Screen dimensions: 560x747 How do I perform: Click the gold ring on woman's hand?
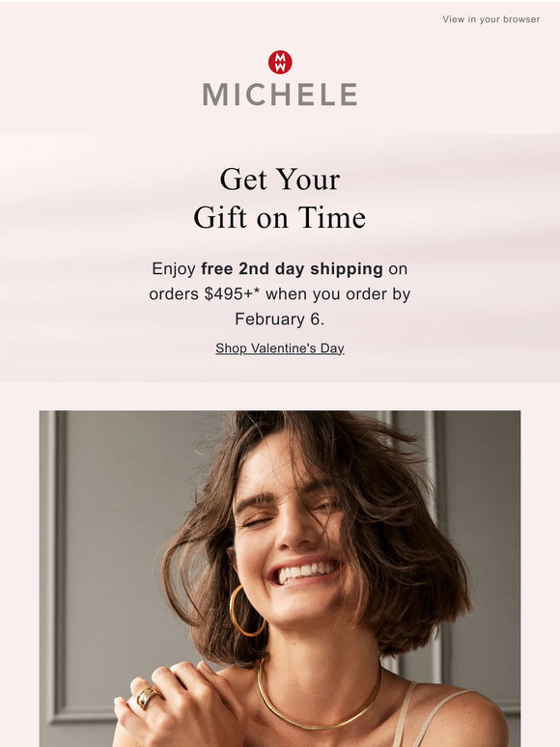(x=148, y=698)
